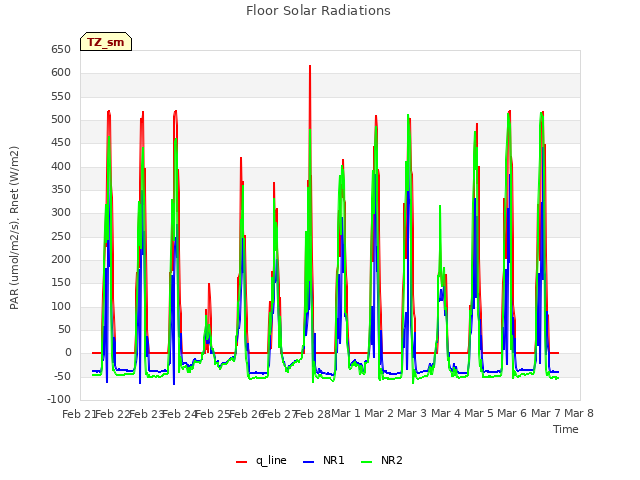Click the Mar 1 x-axis tick label

coord(346,413)
